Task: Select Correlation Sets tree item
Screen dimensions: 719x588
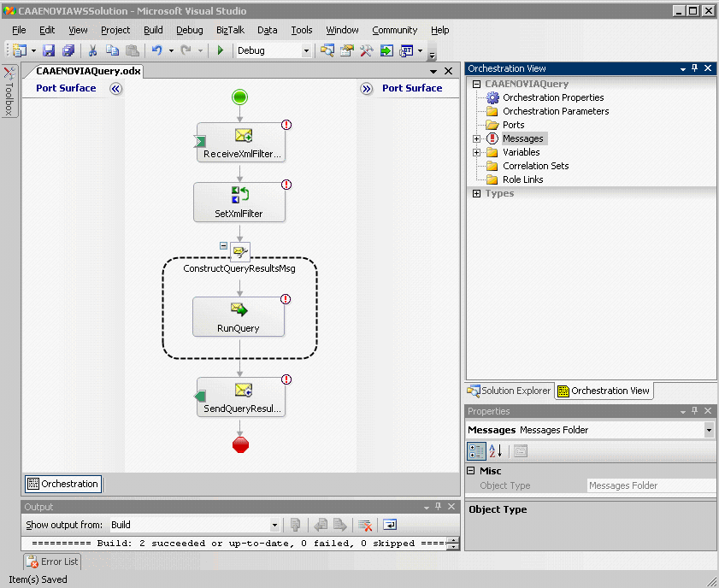Action: 535,166
